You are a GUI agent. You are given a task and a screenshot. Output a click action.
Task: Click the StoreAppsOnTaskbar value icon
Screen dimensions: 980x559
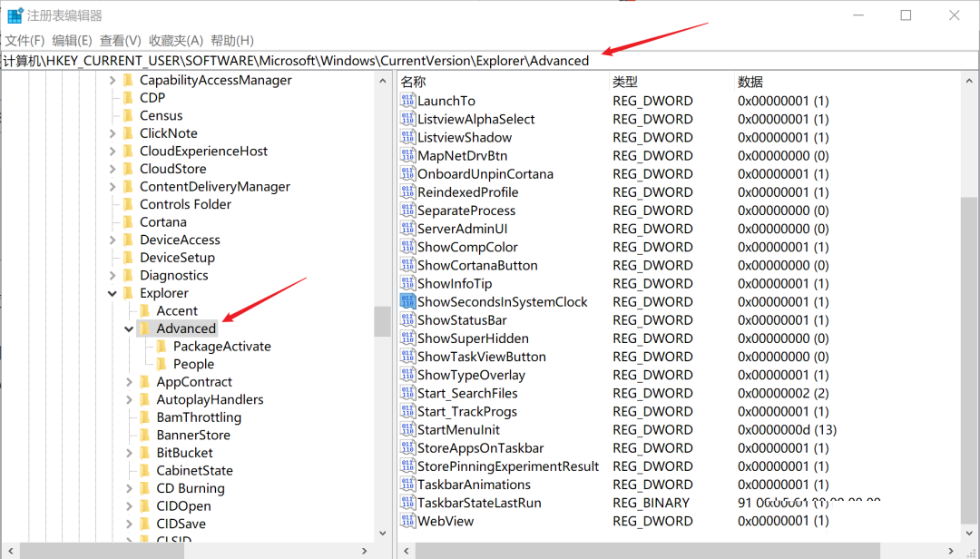tap(407, 447)
